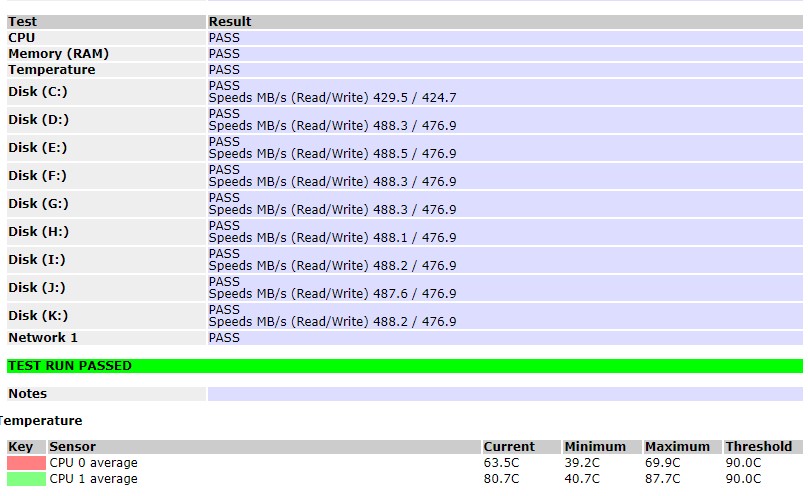Select the 'Disk (H:)' row label
808x496 pixels.
(39, 231)
